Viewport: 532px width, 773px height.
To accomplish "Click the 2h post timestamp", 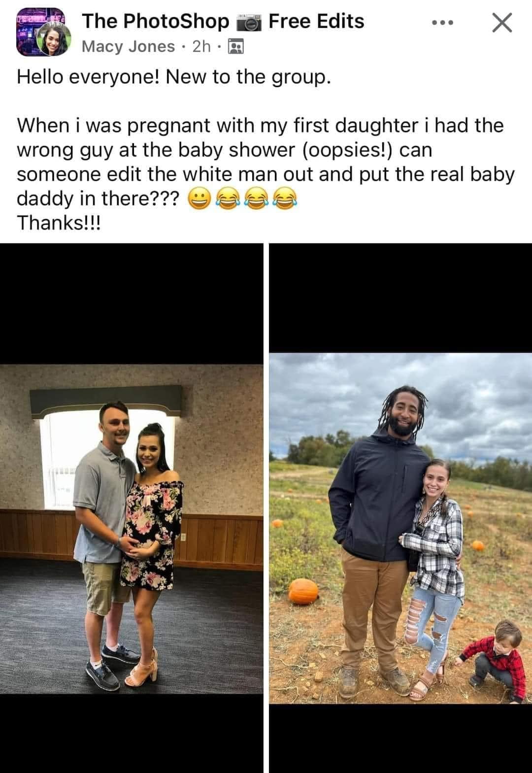I will coord(201,47).
